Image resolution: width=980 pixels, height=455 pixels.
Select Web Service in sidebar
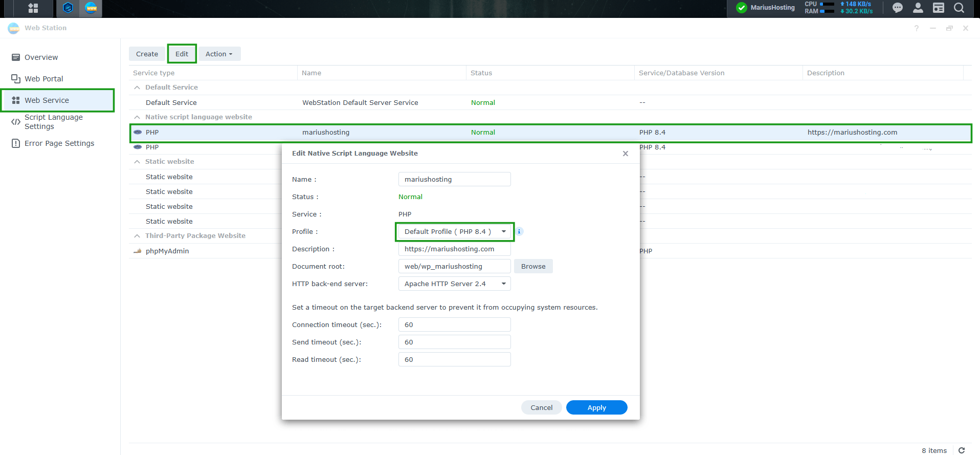57,100
